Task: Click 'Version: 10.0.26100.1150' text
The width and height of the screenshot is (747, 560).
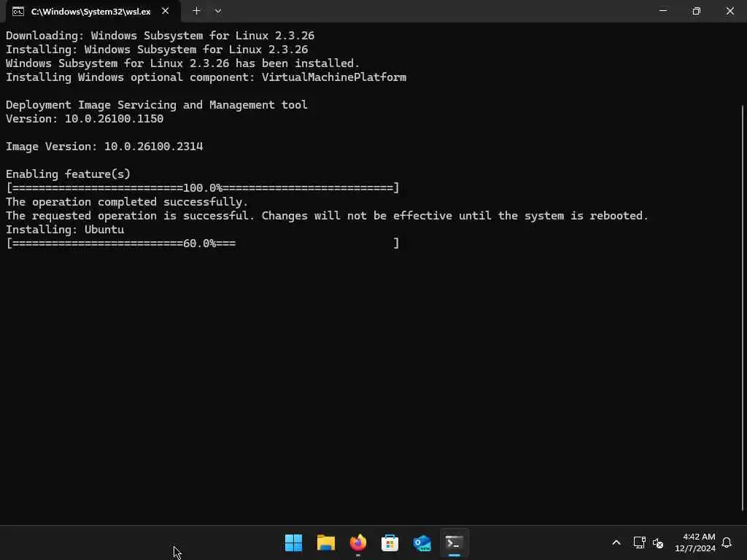Action: tap(85, 119)
